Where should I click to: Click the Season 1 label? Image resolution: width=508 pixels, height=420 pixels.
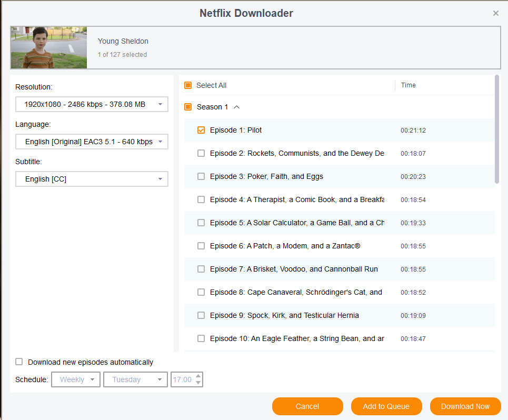click(213, 107)
